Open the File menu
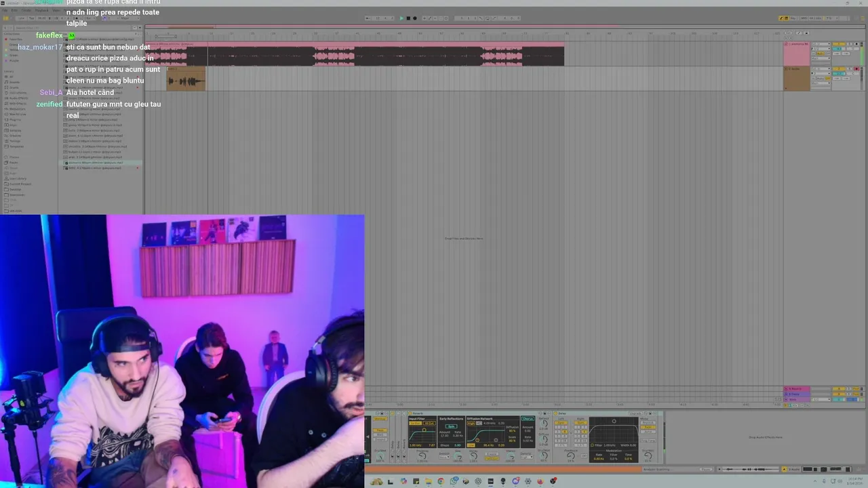The height and width of the screenshot is (488, 868). click(5, 10)
